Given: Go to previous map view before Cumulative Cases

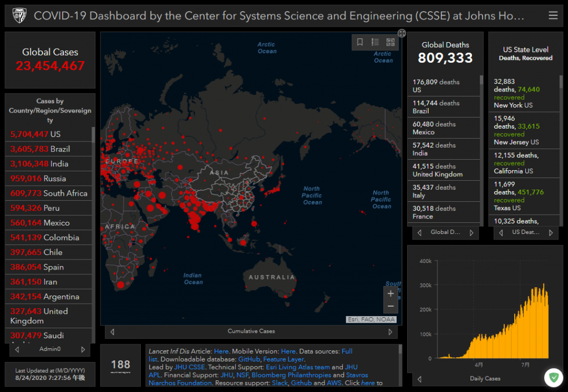Looking at the screenshot, I should tap(112, 332).
